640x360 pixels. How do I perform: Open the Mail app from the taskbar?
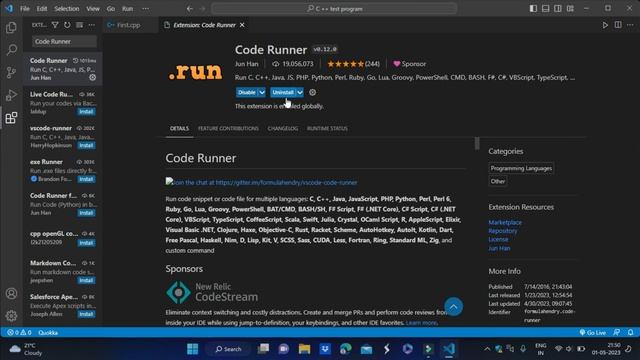[x=366, y=349]
